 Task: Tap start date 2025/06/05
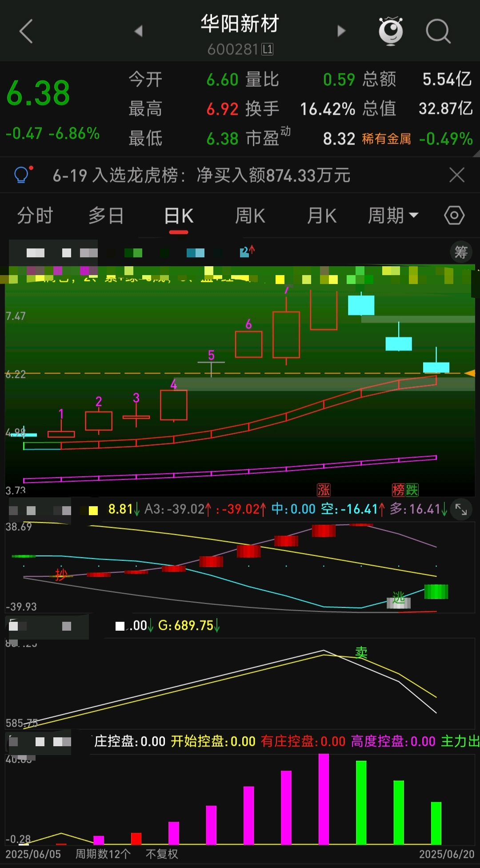pyautogui.click(x=33, y=854)
